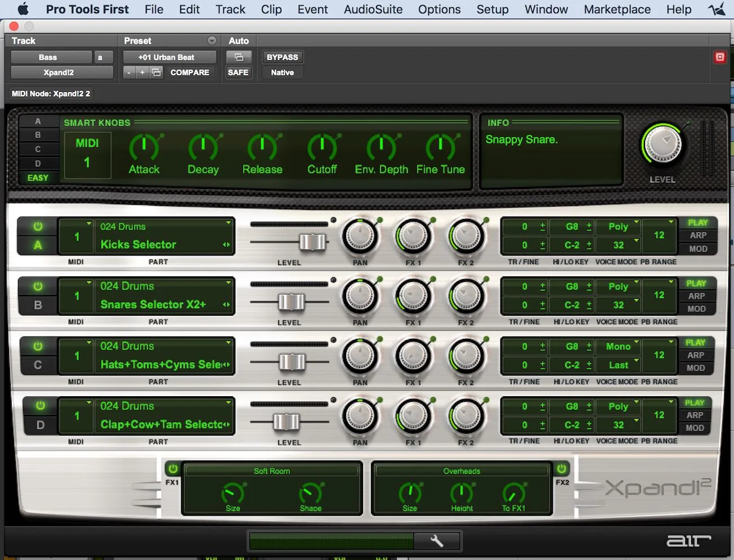
Task: Click the red target button in header
Action: tap(720, 57)
